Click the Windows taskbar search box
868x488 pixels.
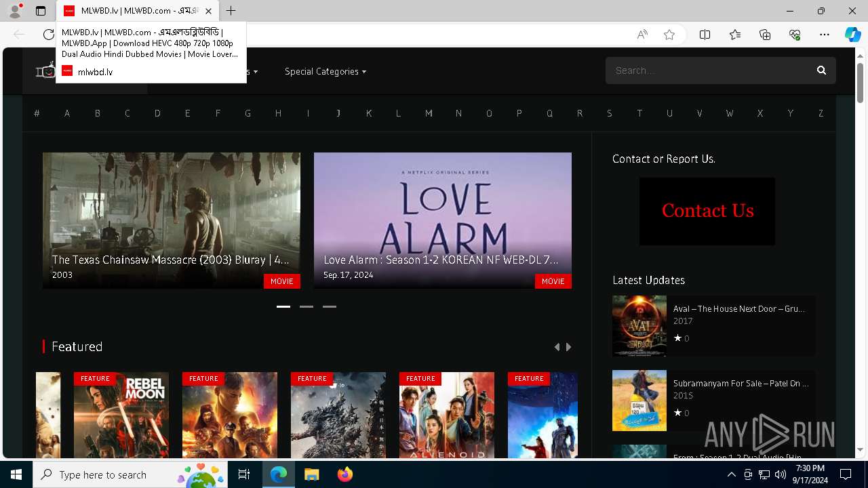(130, 474)
